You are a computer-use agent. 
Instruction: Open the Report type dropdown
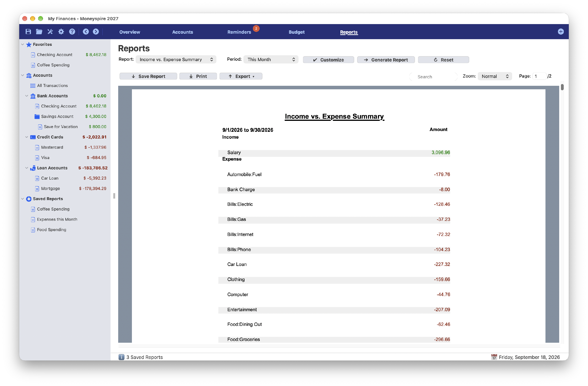[x=176, y=60]
